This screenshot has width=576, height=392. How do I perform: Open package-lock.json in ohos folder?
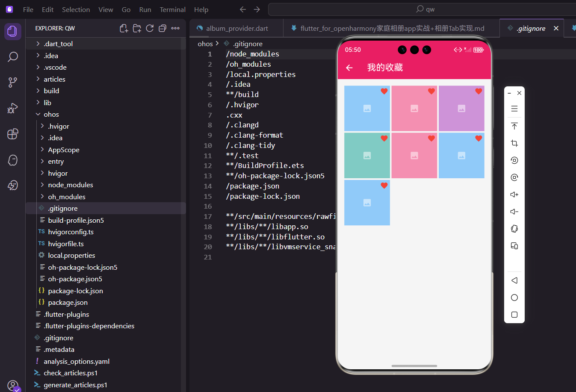[x=106, y=291]
